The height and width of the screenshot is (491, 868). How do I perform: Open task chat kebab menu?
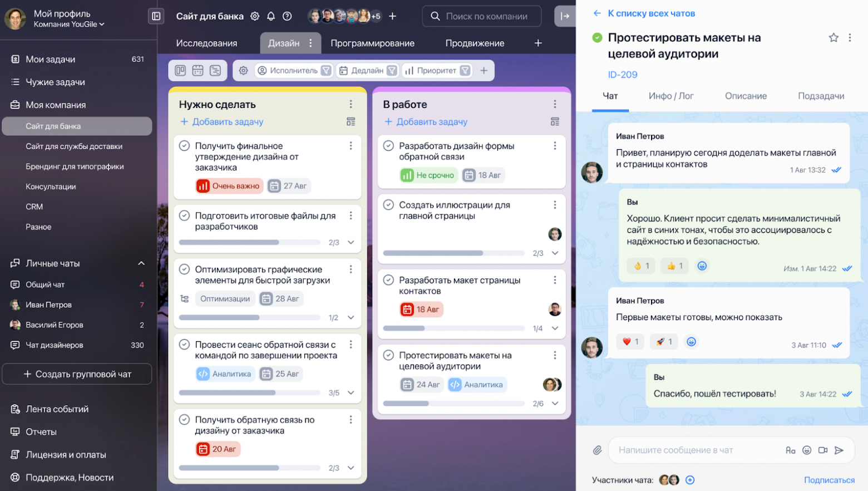850,37
